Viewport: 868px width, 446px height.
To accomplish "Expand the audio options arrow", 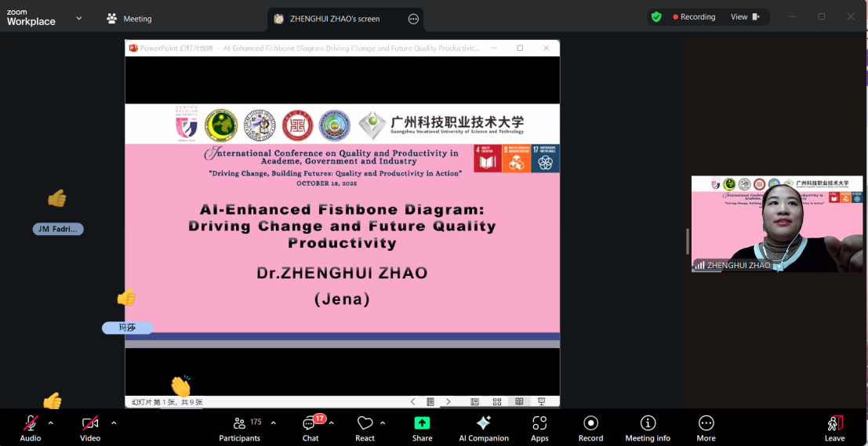I will [51, 423].
